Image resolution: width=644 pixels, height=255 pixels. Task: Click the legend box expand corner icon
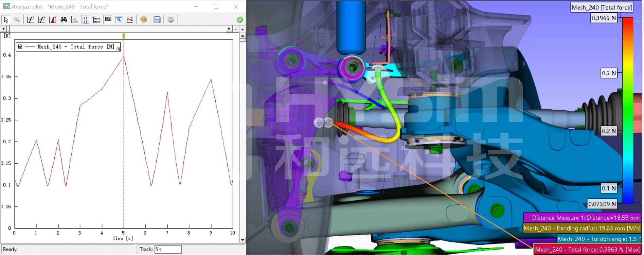coord(118,50)
